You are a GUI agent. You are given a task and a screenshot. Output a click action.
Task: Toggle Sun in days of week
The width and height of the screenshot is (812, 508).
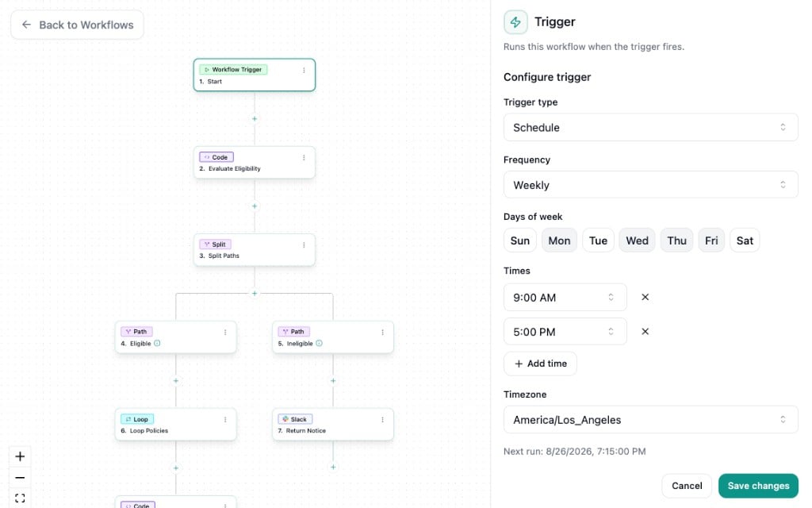pos(520,241)
